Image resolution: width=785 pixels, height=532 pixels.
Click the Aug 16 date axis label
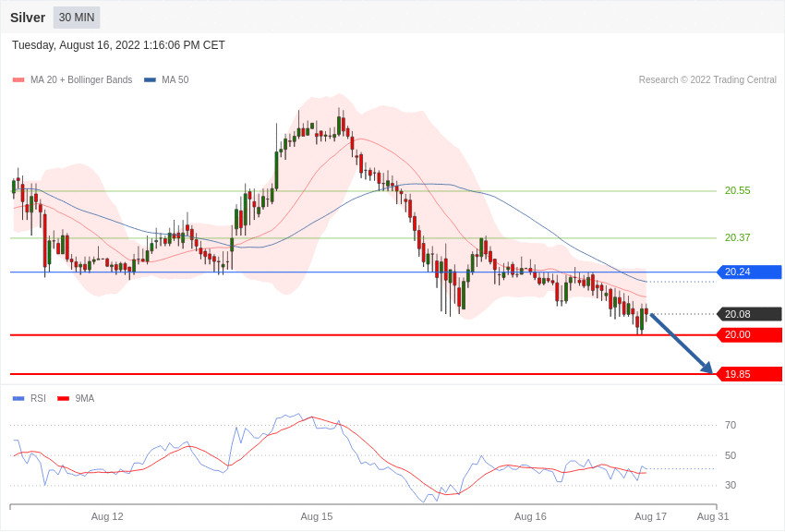(530, 516)
